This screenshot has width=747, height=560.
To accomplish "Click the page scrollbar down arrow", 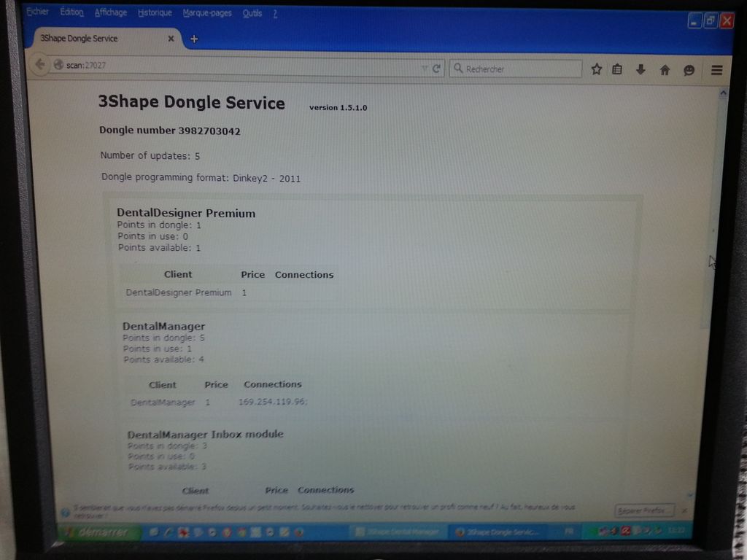I will [x=690, y=495].
